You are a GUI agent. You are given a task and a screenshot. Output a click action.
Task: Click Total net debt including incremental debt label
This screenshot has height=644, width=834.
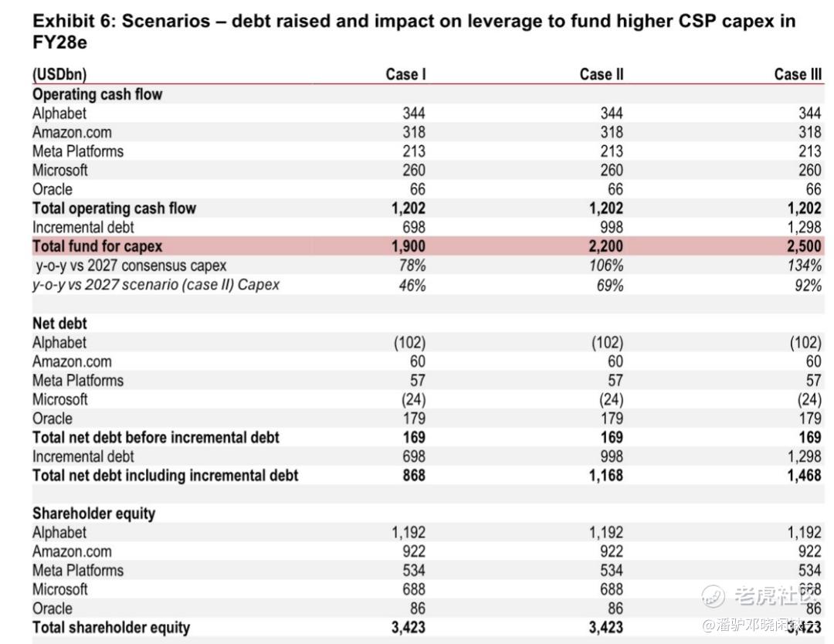click(165, 476)
